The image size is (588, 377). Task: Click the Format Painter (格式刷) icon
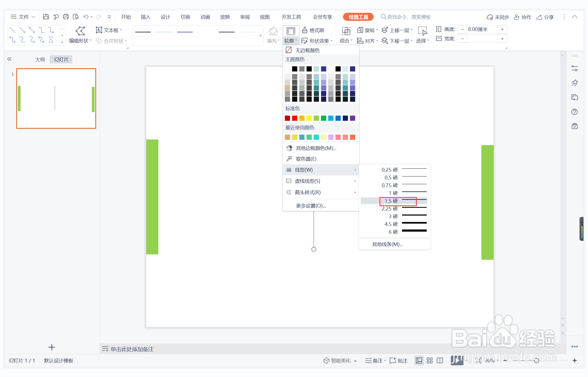click(x=305, y=30)
